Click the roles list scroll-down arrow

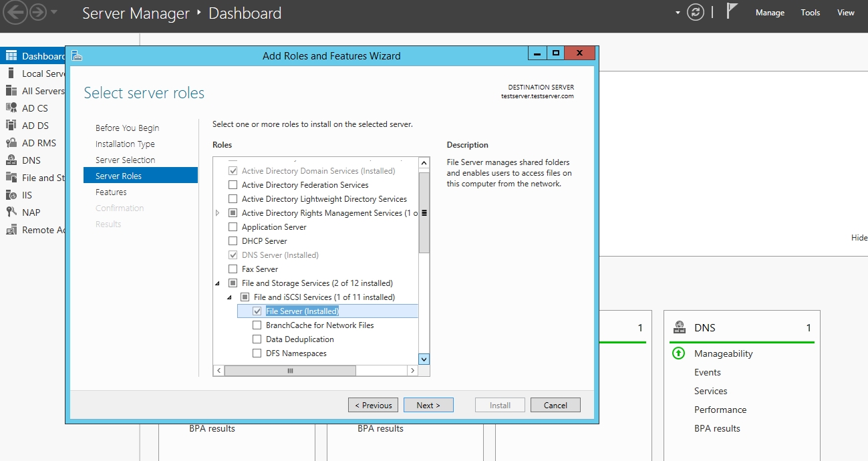pyautogui.click(x=424, y=359)
